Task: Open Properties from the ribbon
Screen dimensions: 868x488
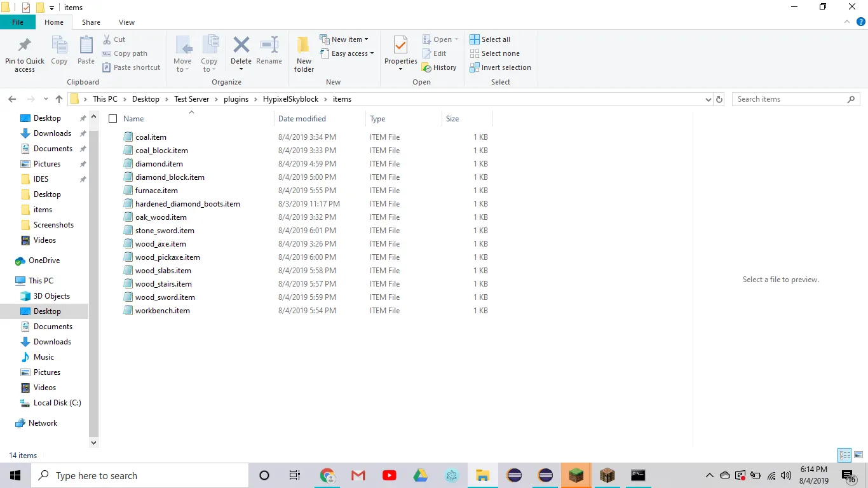Action: click(x=400, y=46)
